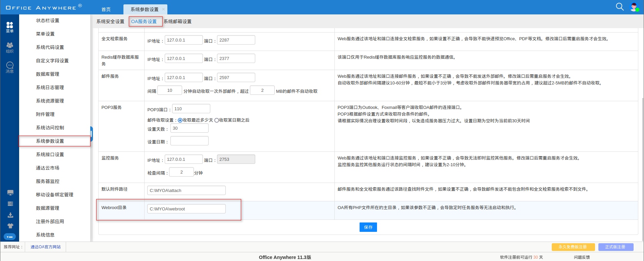This screenshot has height=261, width=644.
Task: Click the blue pill toggle at sidebar bottom
Action: click(x=10, y=237)
